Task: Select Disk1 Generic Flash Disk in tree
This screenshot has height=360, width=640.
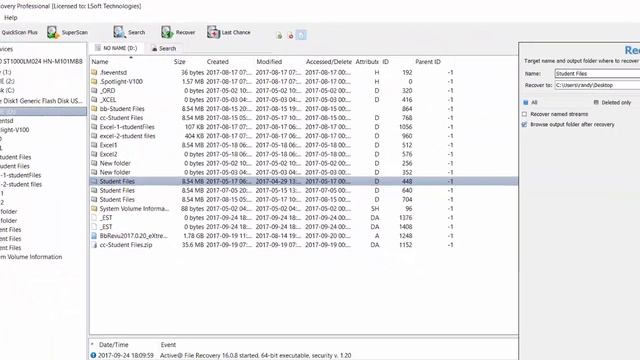Action: (x=42, y=101)
